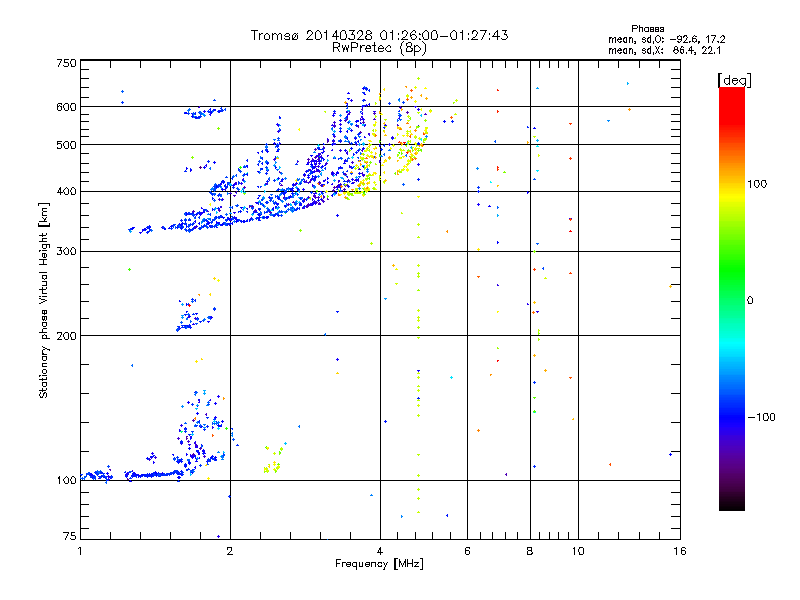Click the x-axis tick label "2"
Image resolution: width=800 pixels, height=600 pixels.
pyautogui.click(x=230, y=551)
